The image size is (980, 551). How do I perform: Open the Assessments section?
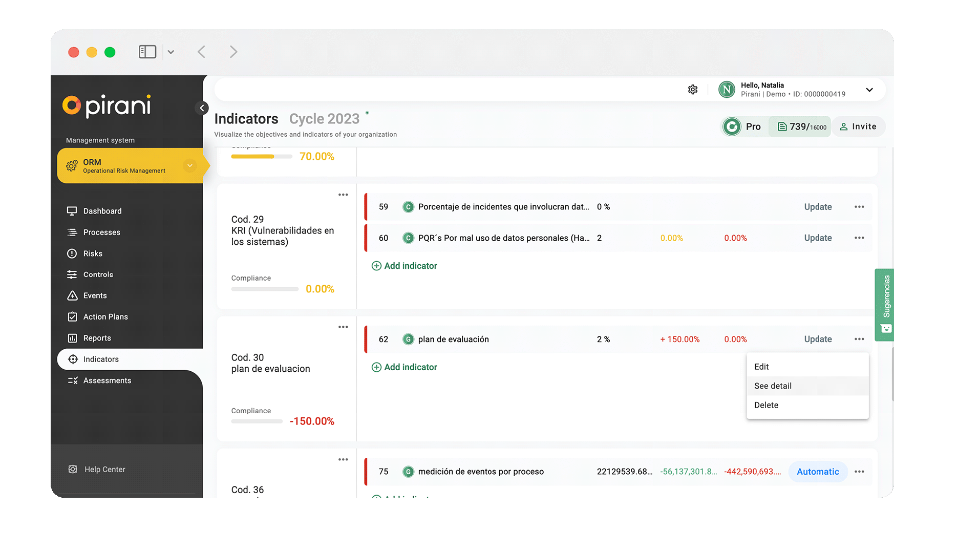(107, 380)
